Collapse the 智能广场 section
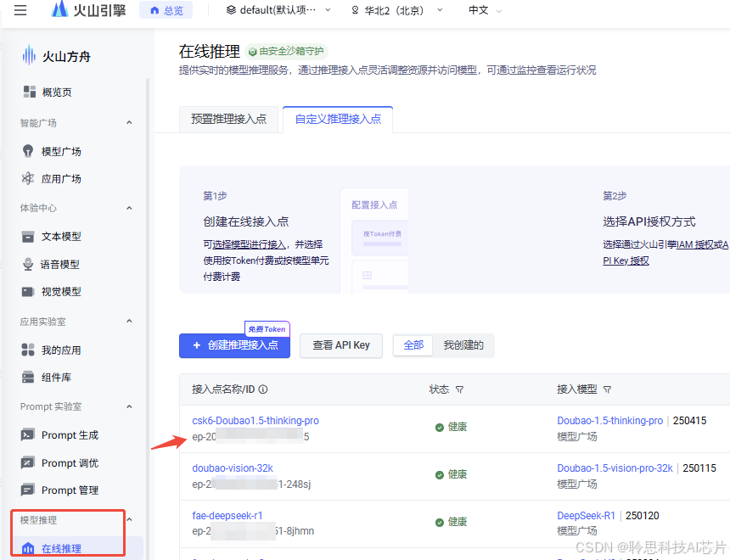The image size is (730, 560). point(129,122)
